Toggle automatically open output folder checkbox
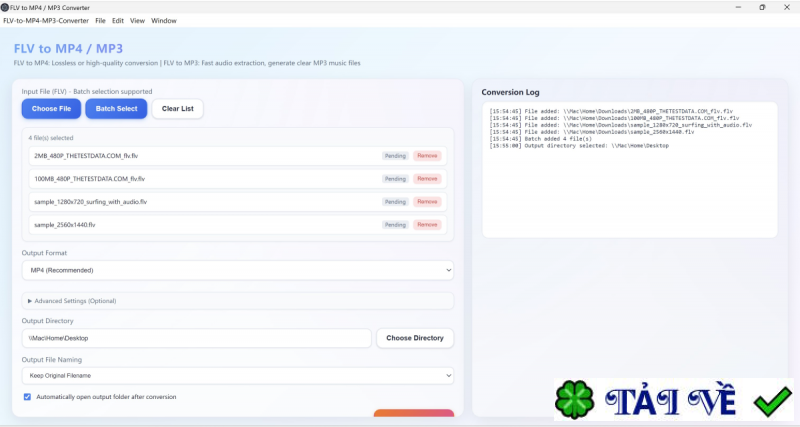 click(27, 397)
